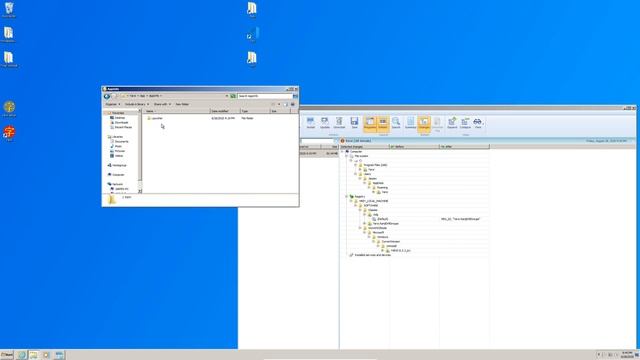Click the Explorer search box
The height and width of the screenshot is (360, 640).
coord(265,96)
